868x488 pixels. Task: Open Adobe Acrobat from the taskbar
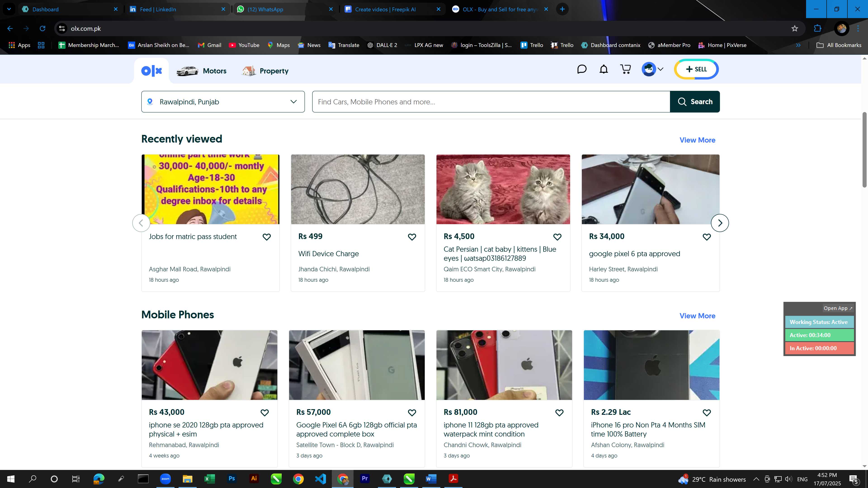coord(453,479)
